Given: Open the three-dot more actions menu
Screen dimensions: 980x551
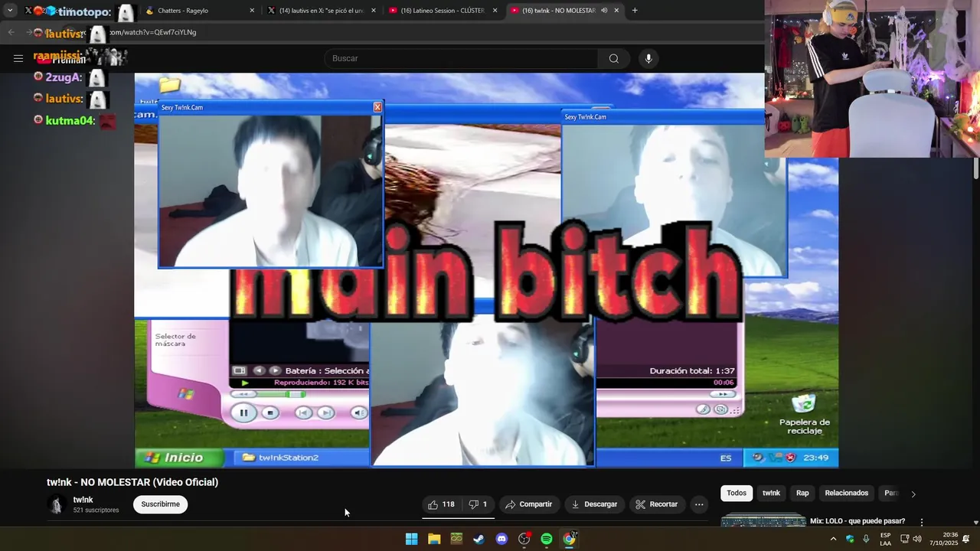Looking at the screenshot, I should click(699, 504).
